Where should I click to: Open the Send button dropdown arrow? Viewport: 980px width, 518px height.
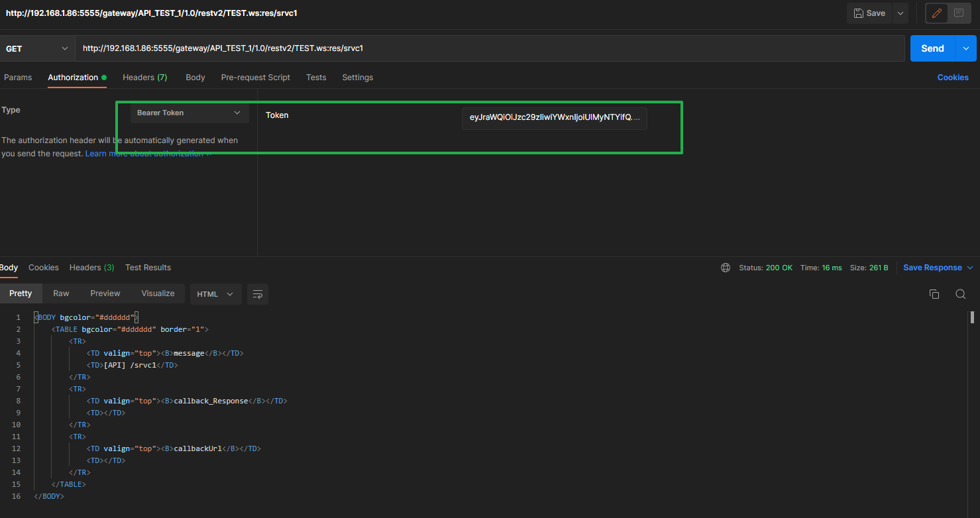[x=965, y=48]
